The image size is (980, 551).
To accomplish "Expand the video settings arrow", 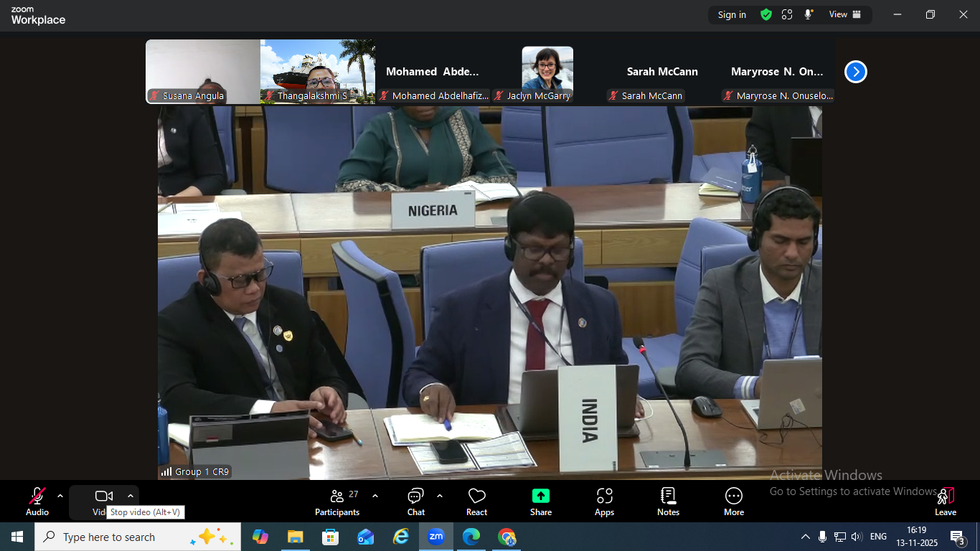I will [130, 496].
